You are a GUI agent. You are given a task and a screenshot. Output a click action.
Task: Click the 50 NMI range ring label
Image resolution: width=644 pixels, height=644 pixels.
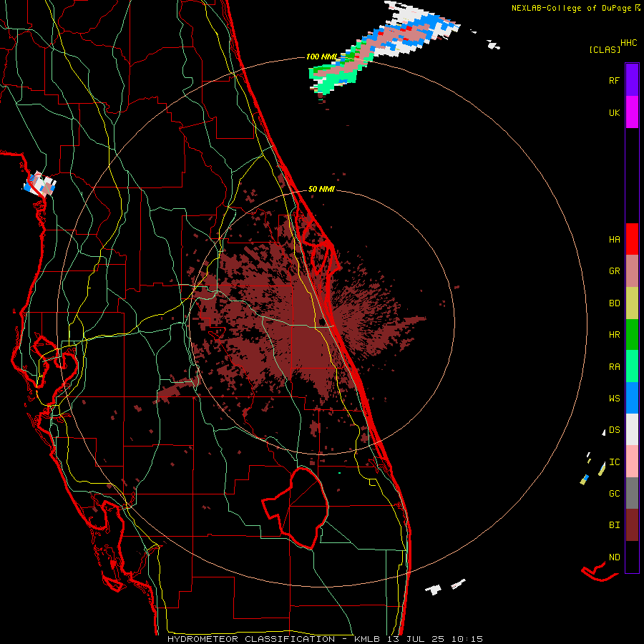click(x=321, y=189)
